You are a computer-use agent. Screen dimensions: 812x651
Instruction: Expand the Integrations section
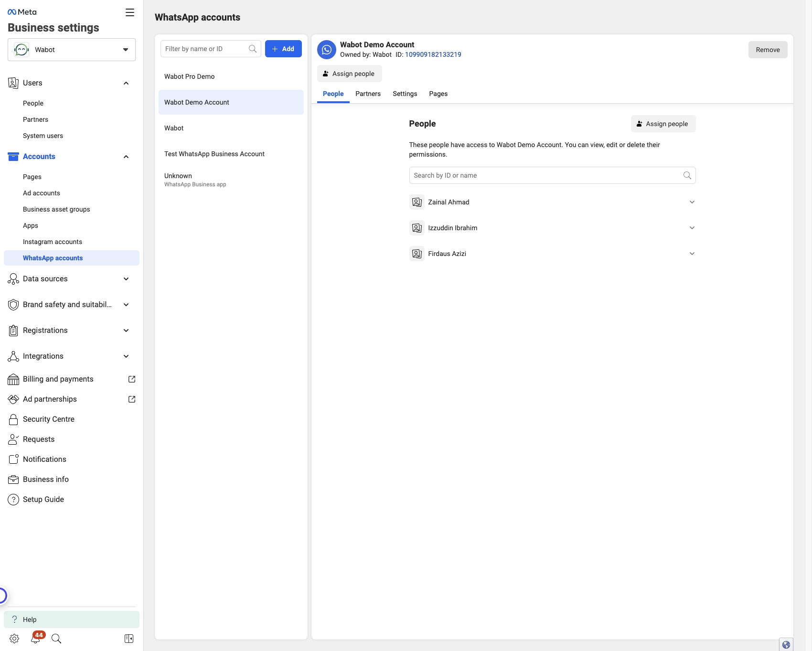(x=126, y=356)
